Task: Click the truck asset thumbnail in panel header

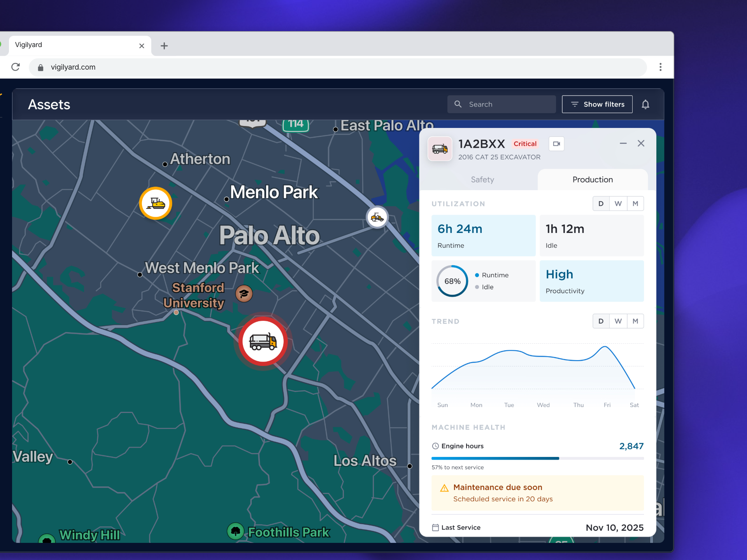Action: tap(440, 149)
